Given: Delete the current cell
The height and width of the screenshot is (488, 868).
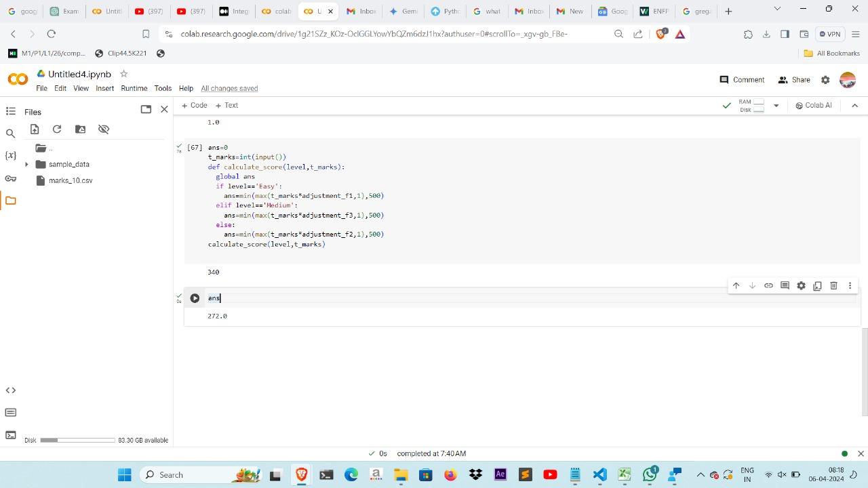Looking at the screenshot, I should [833, 285].
